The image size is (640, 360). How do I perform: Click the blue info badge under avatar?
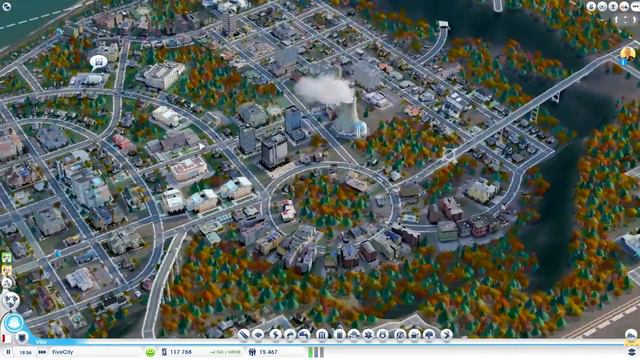pos(623,62)
